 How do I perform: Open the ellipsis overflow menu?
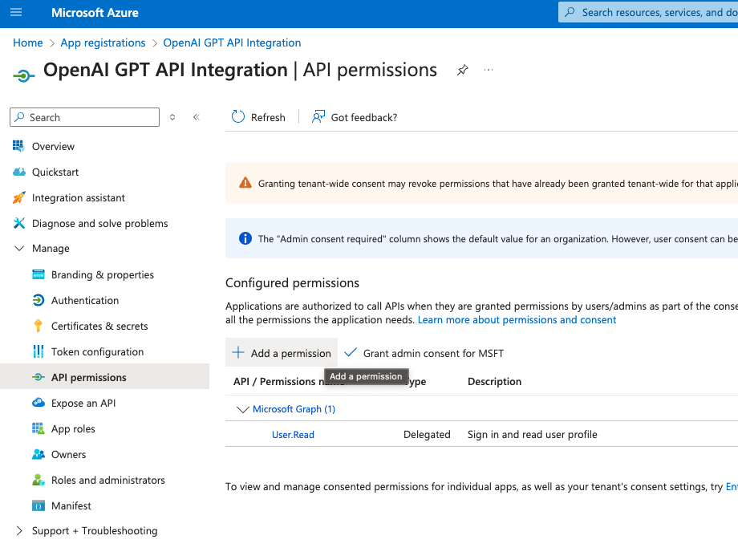click(488, 71)
